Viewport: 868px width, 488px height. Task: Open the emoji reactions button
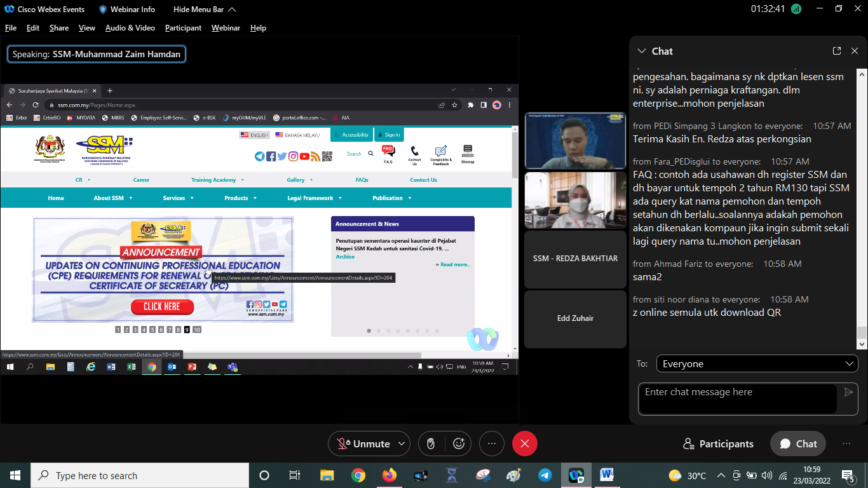(x=459, y=444)
